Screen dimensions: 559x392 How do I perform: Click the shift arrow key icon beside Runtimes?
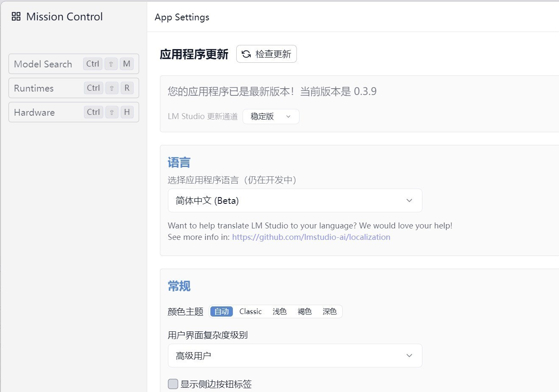coord(112,88)
